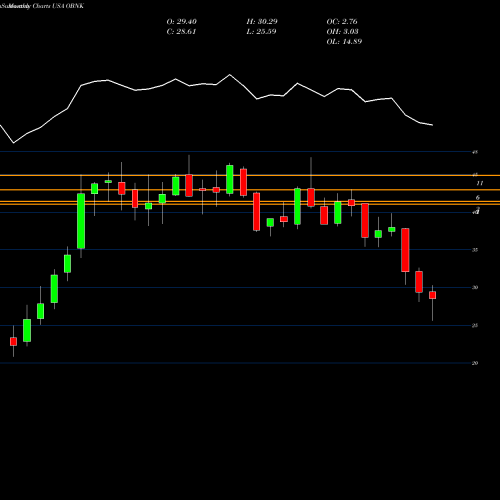Click the chart title ending in 'USA OBNK'

pyautogui.click(x=42, y=6)
